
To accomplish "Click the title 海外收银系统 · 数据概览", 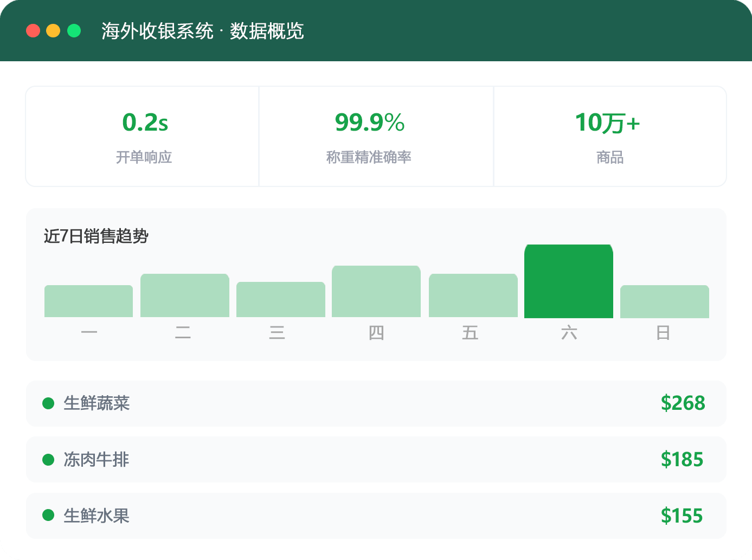I will point(202,31).
